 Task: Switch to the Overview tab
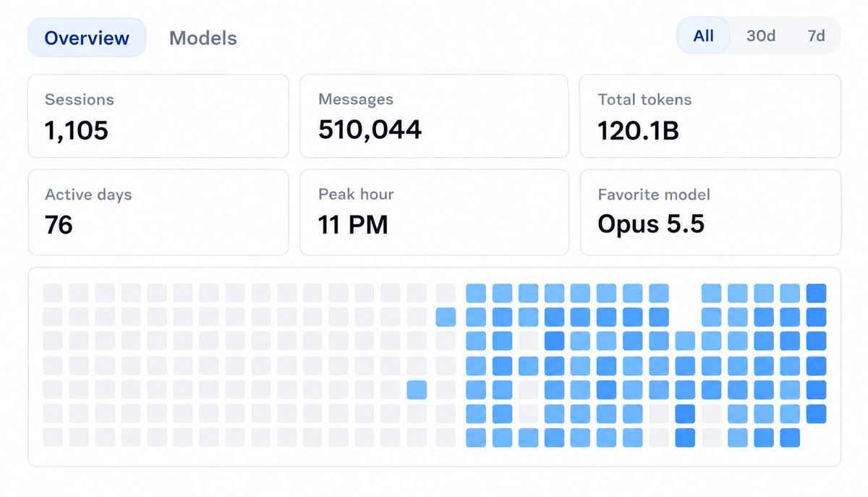[87, 38]
